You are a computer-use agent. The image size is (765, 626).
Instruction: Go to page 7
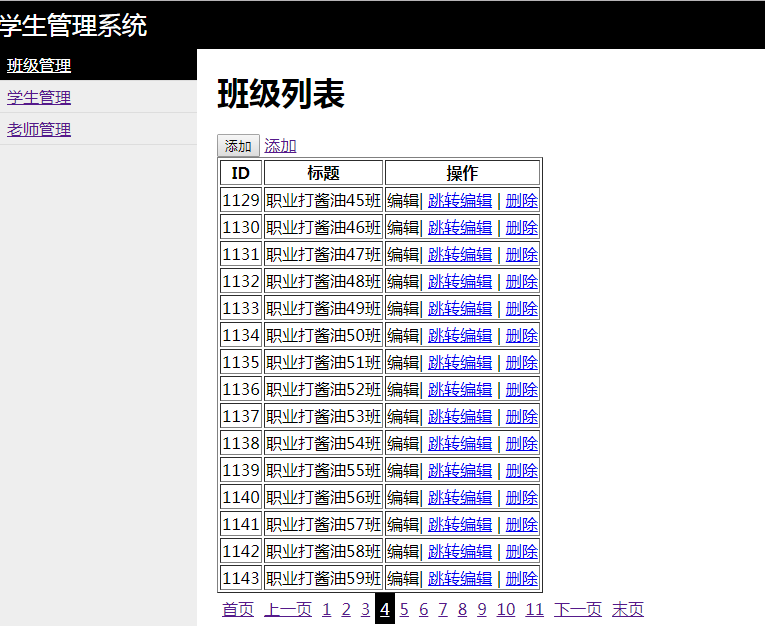(x=443, y=609)
